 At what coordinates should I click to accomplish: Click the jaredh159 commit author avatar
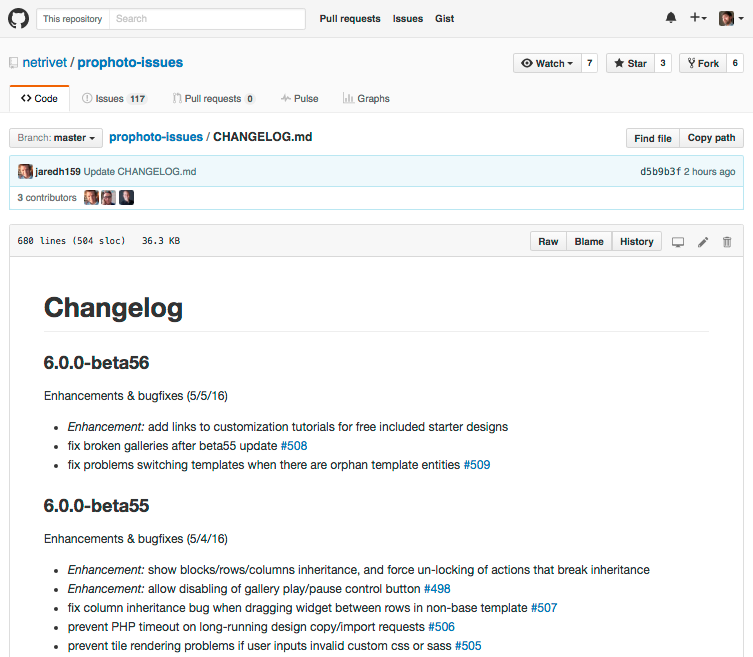25,171
